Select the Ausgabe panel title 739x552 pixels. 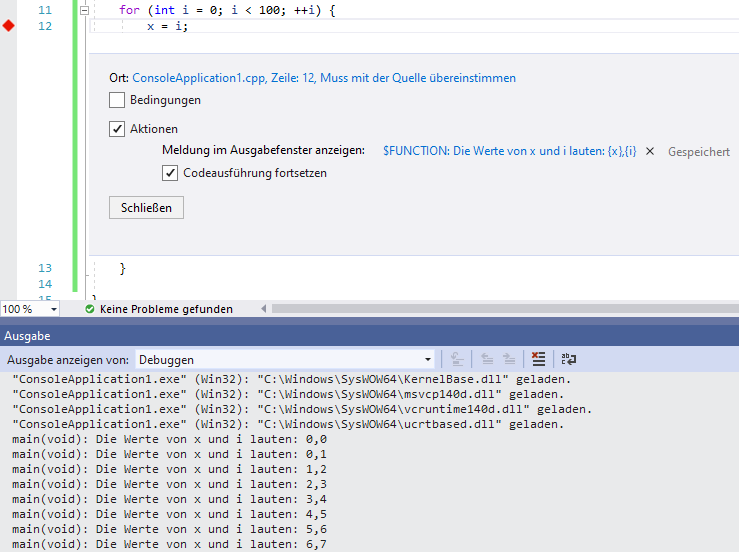pyautogui.click(x=27, y=336)
